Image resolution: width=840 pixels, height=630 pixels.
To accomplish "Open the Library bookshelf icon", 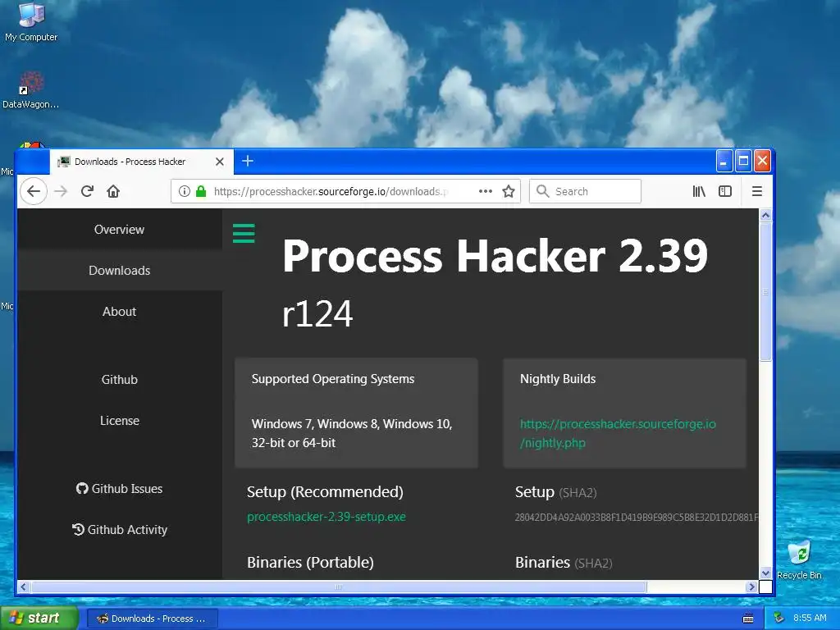I will click(x=699, y=191).
